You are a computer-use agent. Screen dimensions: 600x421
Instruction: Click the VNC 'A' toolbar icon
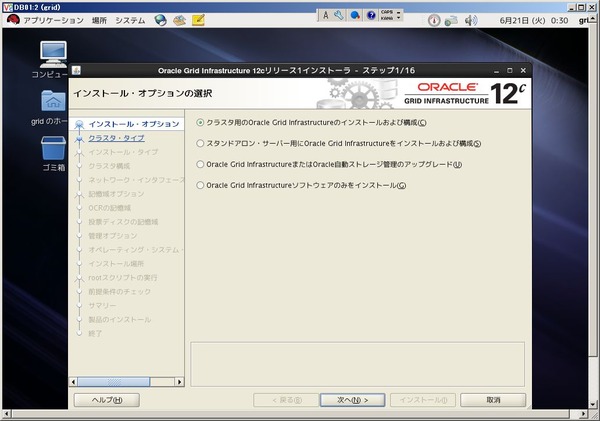point(326,15)
